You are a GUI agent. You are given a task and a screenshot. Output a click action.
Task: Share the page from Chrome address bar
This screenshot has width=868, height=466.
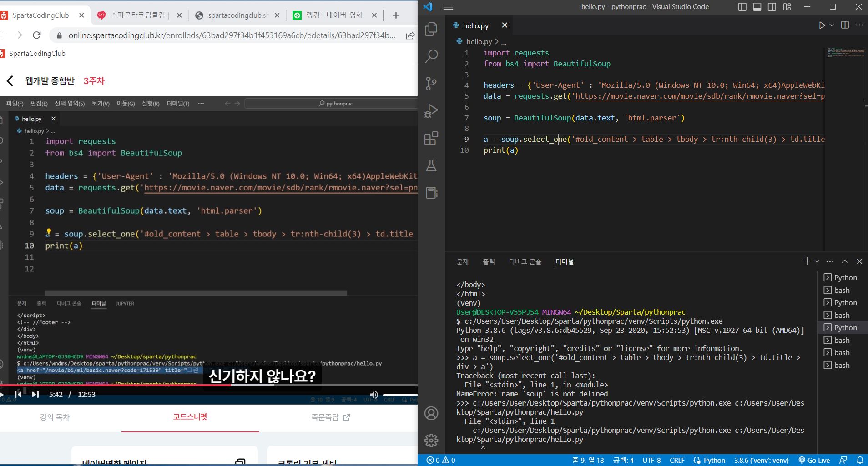[410, 35]
